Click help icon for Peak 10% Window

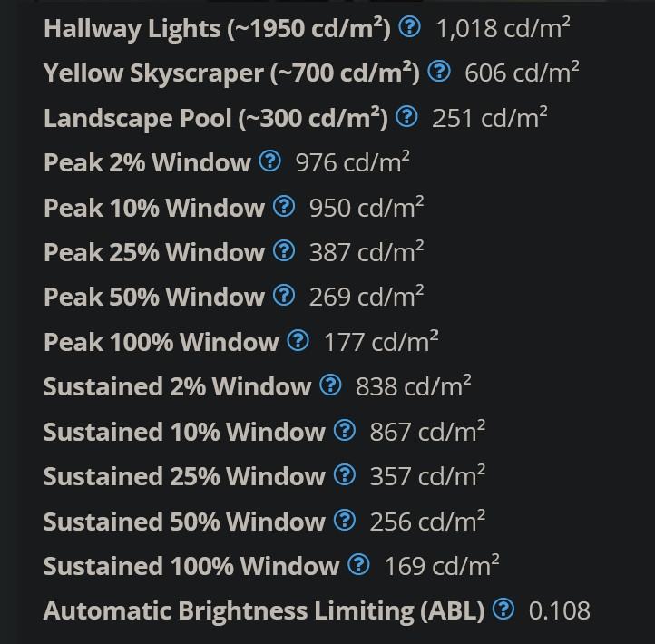click(284, 206)
